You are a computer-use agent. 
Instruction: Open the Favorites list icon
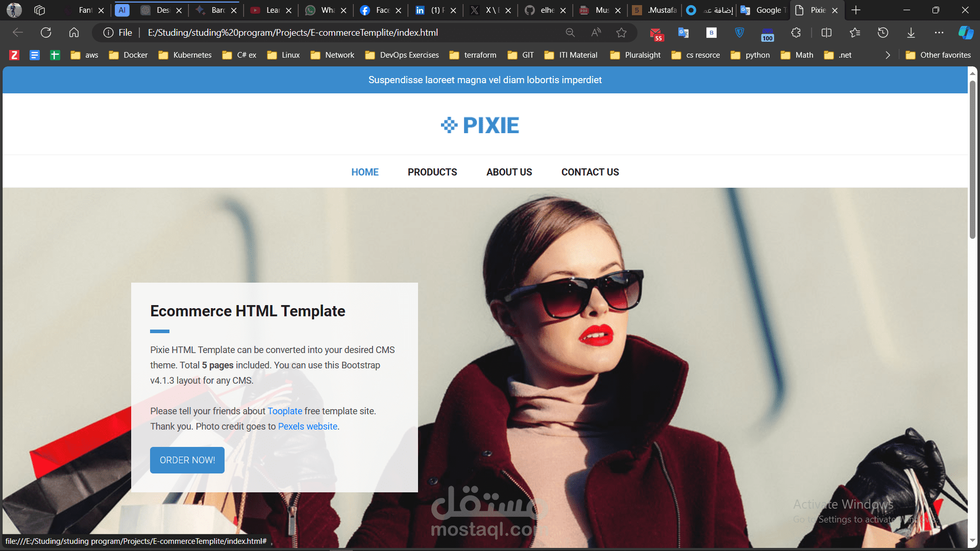tap(855, 33)
